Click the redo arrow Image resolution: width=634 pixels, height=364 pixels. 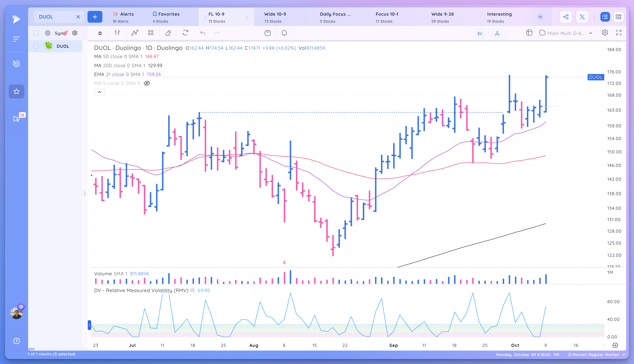pos(217,33)
